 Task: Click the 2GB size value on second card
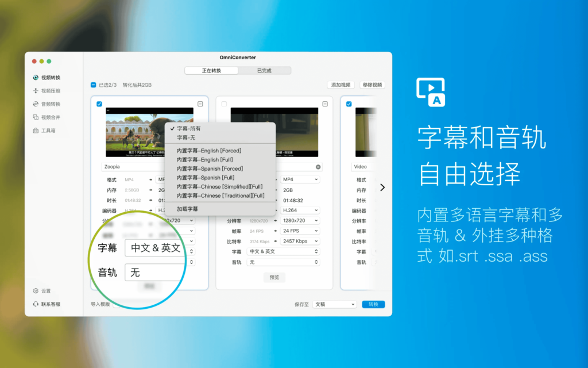click(x=288, y=190)
